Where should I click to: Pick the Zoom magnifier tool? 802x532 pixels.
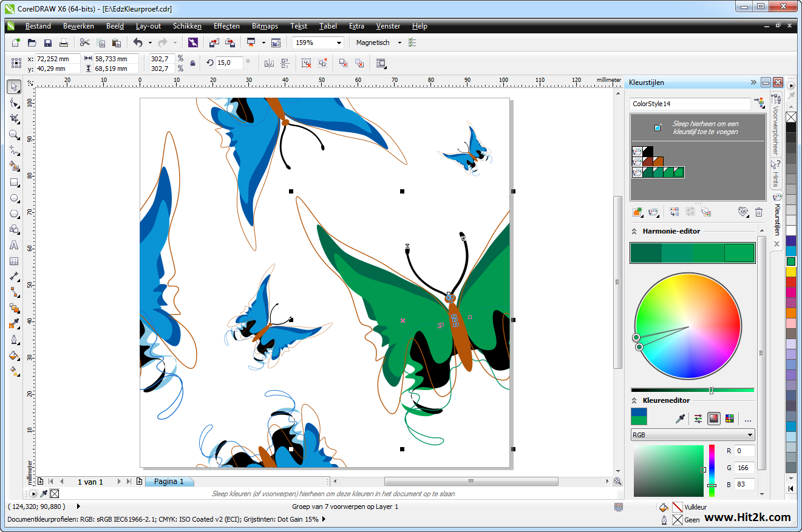(14, 134)
